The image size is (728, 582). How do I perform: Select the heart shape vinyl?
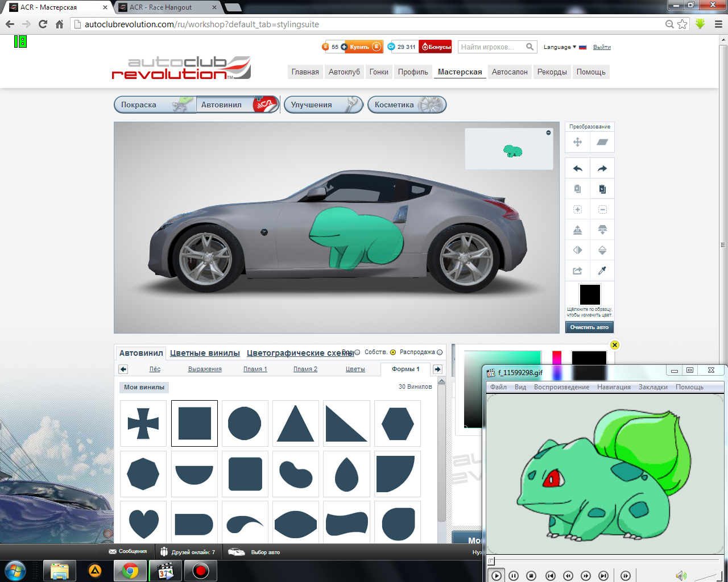(x=143, y=523)
